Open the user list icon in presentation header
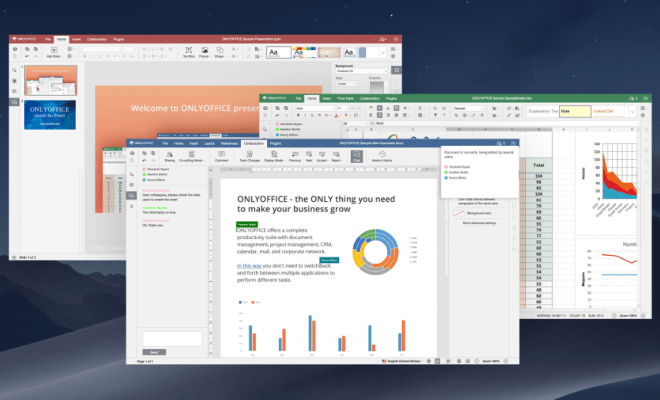The height and width of the screenshot is (400, 660). (x=383, y=39)
